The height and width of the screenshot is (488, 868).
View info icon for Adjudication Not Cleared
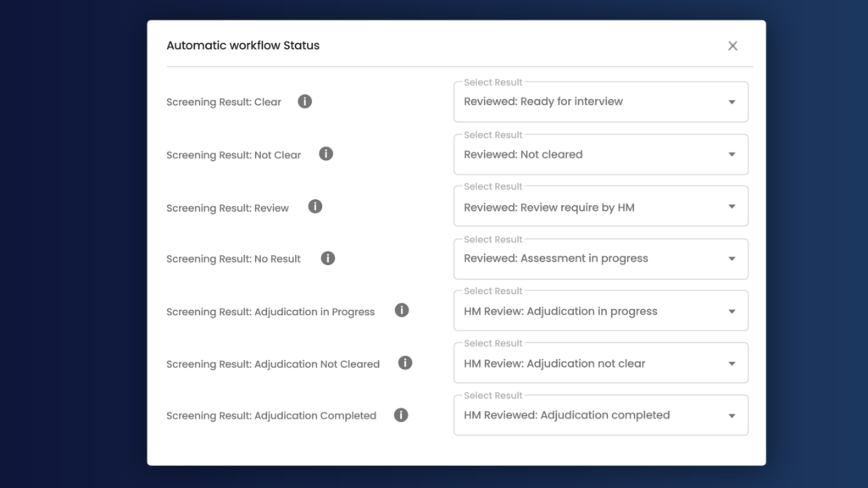coord(405,363)
